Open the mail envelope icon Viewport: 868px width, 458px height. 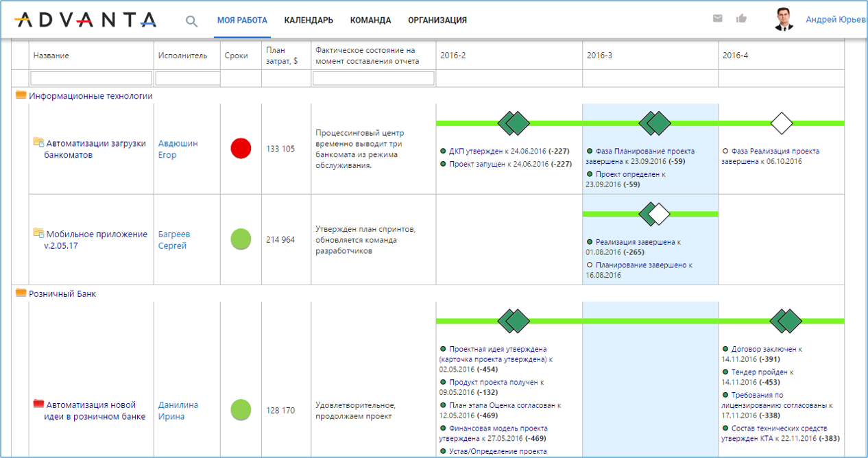point(718,19)
